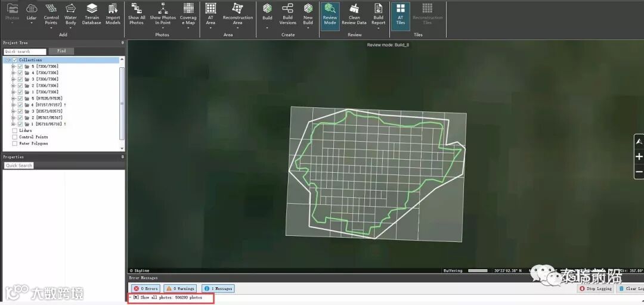This screenshot has width=644, height=305.
Task: Select the Collections tree label
Action: [x=30, y=60]
